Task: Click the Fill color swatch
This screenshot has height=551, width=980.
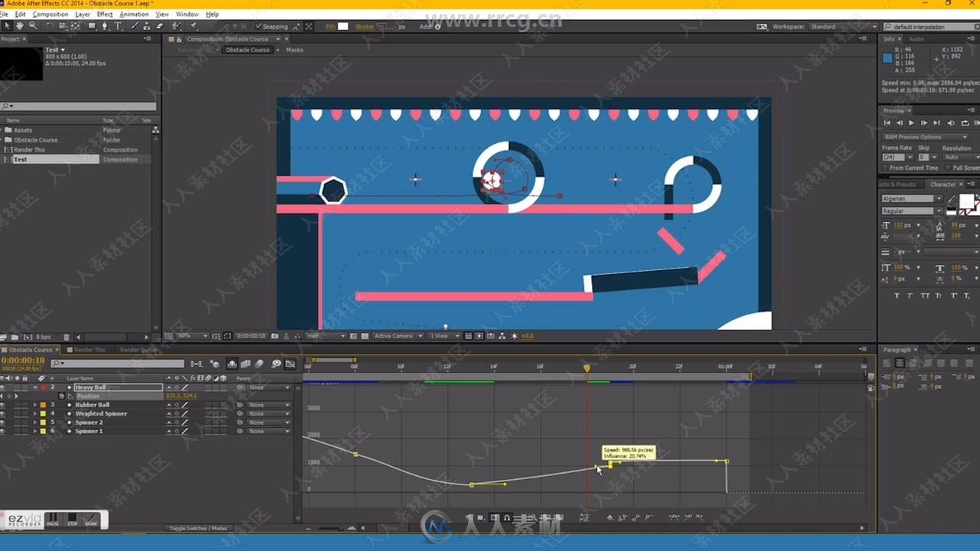Action: coord(343,27)
